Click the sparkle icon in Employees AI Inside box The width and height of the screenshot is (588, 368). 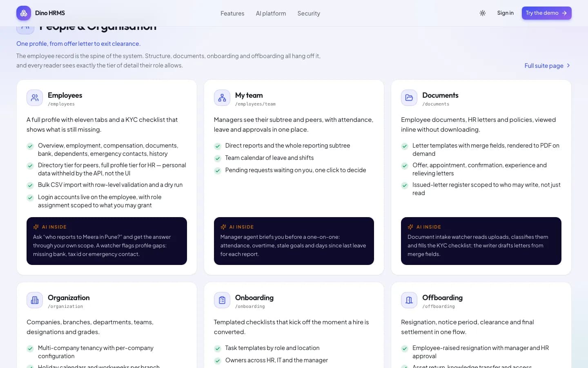click(x=36, y=227)
